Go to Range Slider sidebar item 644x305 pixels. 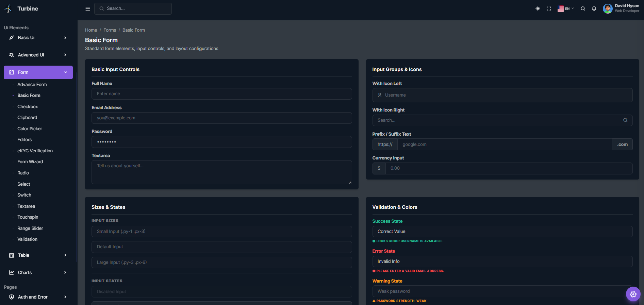30,228
